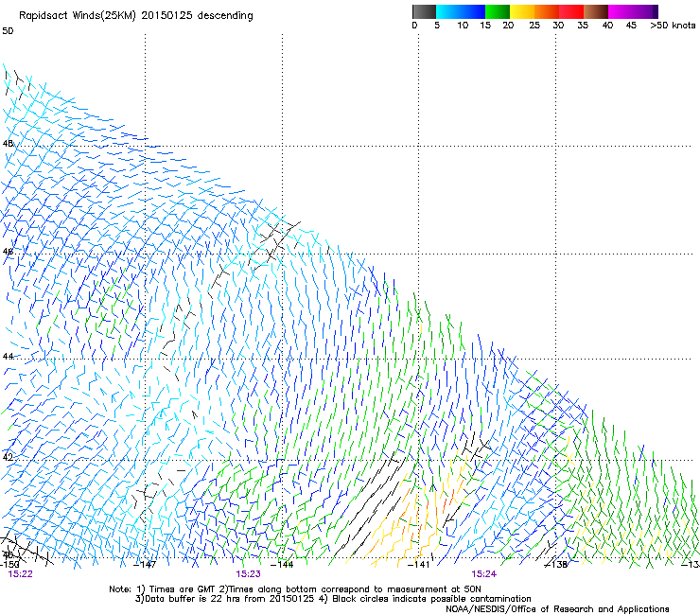Click the purple time label 15:24
The width and height of the screenshot is (700, 615).
[484, 574]
